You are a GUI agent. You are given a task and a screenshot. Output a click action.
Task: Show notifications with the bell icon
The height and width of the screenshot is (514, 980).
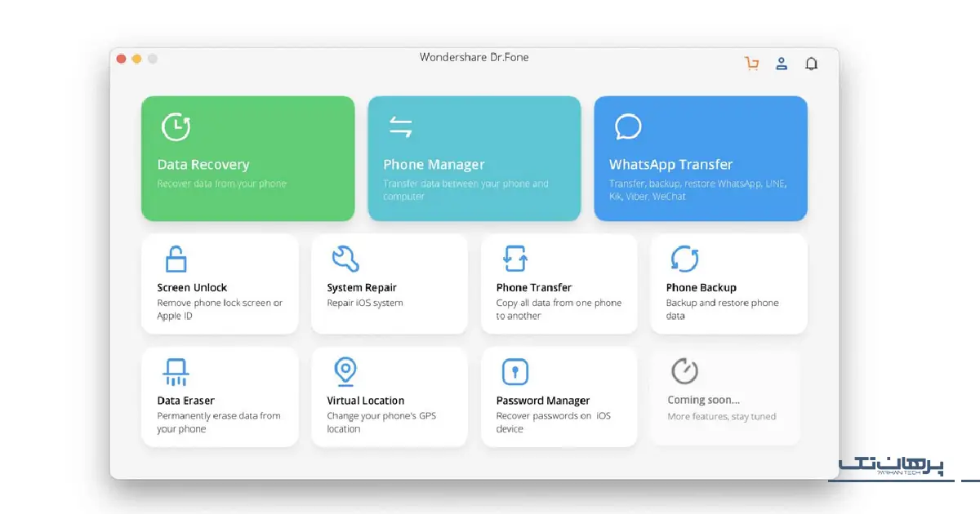click(x=811, y=64)
